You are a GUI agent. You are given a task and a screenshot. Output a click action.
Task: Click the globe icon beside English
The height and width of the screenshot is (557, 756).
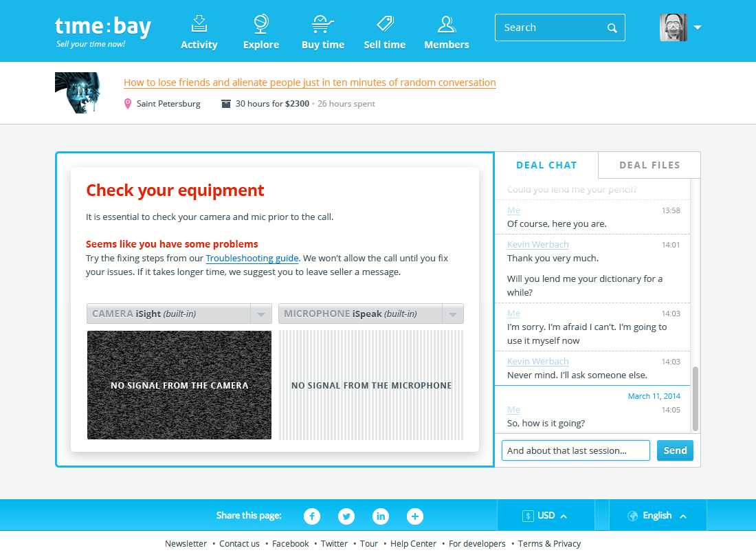coord(632,516)
